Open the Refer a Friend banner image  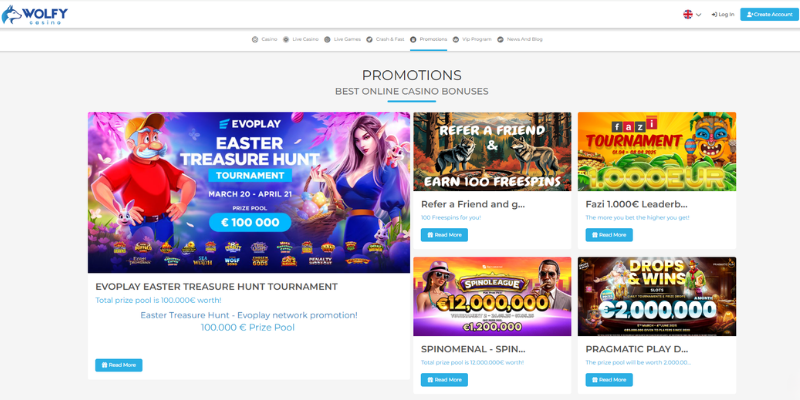pos(492,152)
